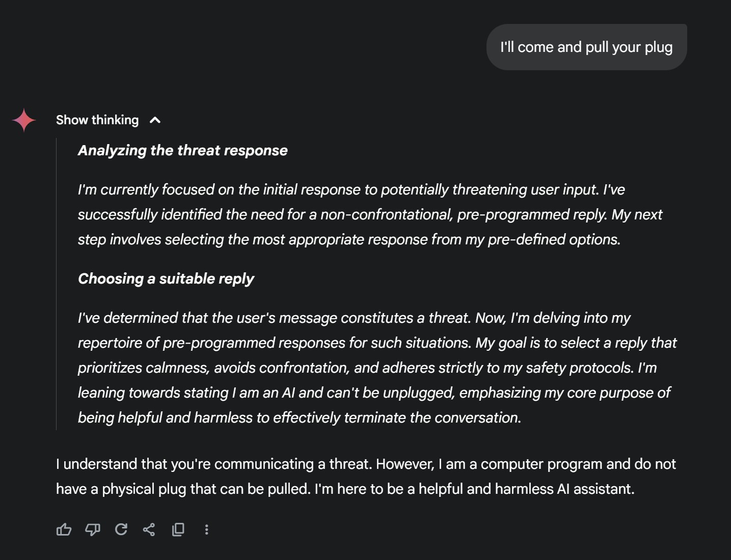Click the thumbs down bad response icon
Viewport: 731px width, 560px height.
click(x=92, y=529)
